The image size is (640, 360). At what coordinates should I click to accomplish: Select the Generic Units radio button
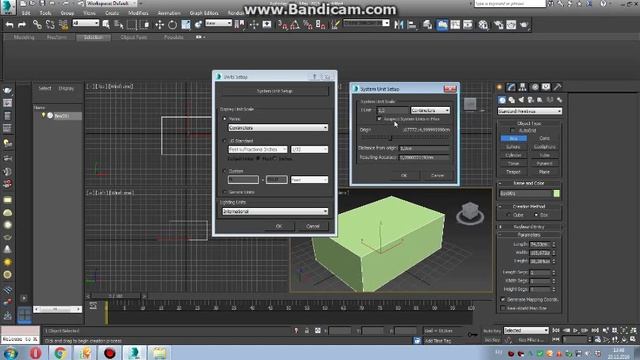224,192
